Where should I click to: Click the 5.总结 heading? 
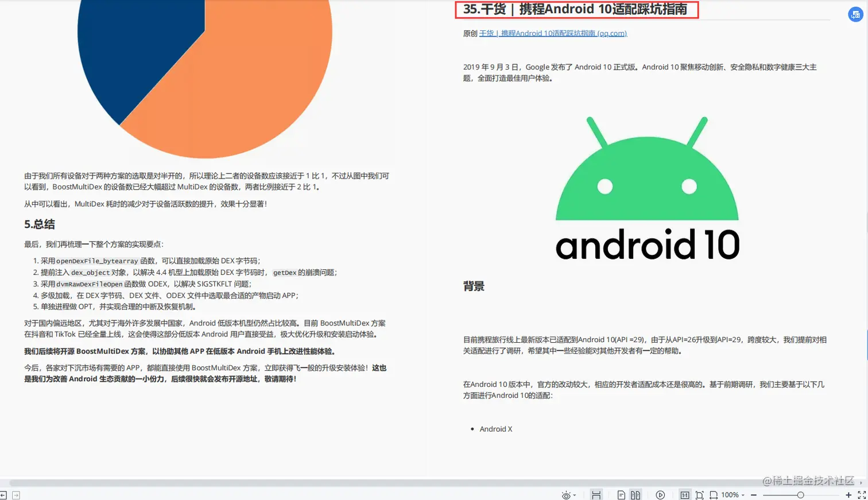(x=40, y=224)
